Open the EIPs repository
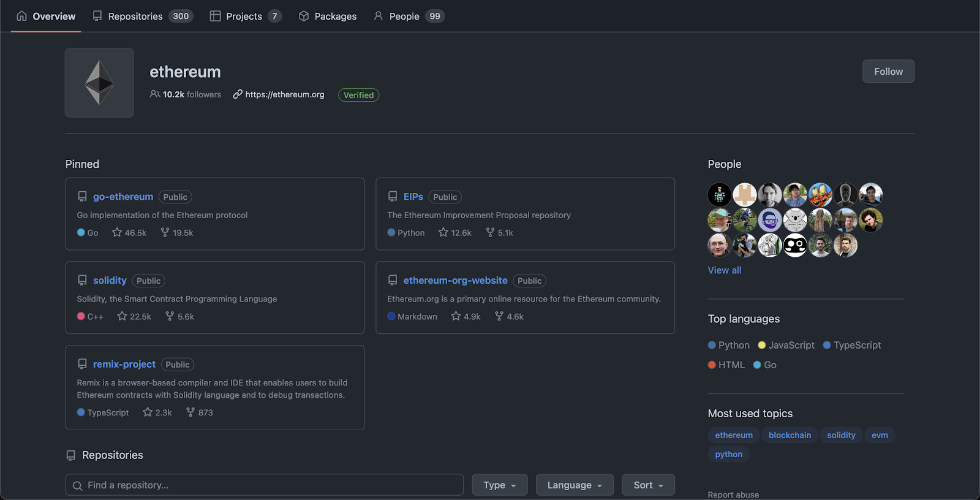 pyautogui.click(x=413, y=197)
